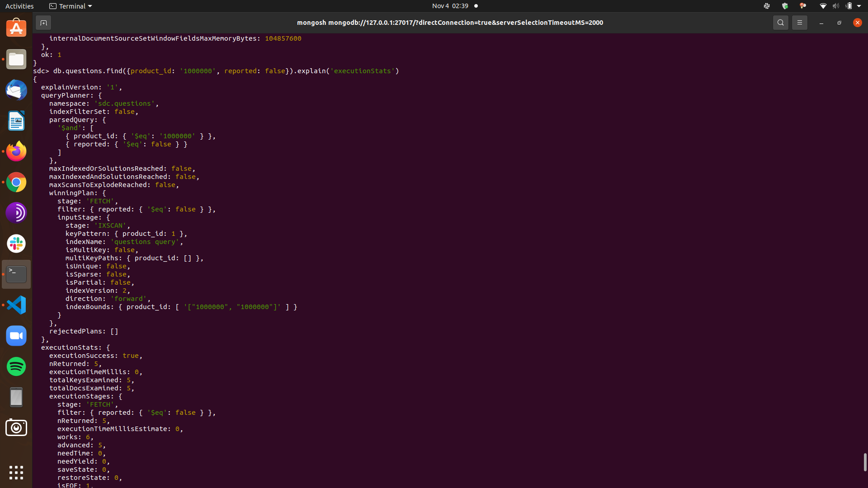Viewport: 868px width, 488px height.
Task: Click the 'totalDocsExamined: 5' line
Action: 92,388
